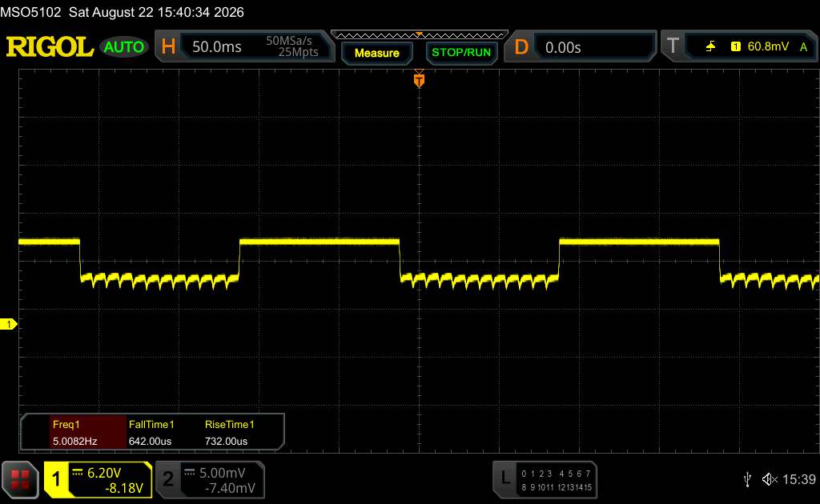
Task: Select the Freq1 measurement
Action: click(x=66, y=425)
